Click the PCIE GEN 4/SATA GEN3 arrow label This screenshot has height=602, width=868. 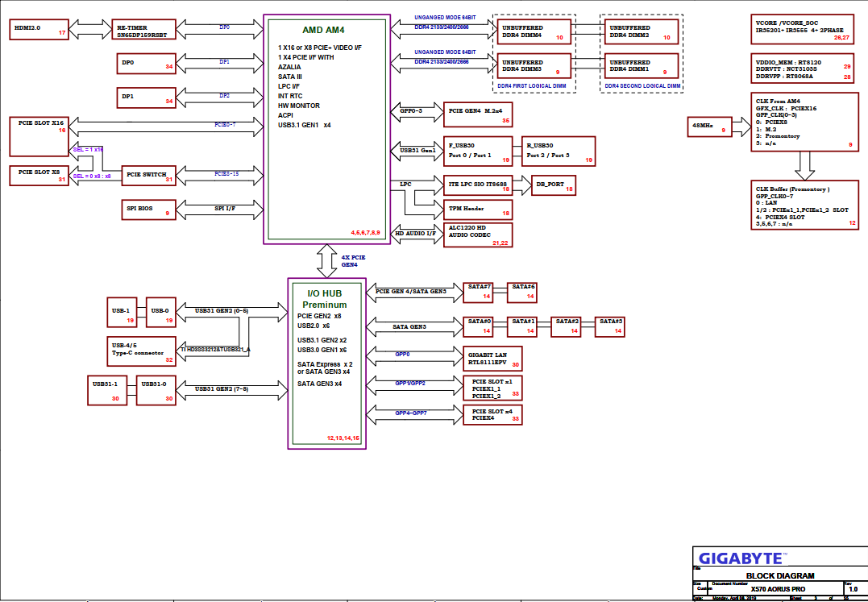coord(411,291)
